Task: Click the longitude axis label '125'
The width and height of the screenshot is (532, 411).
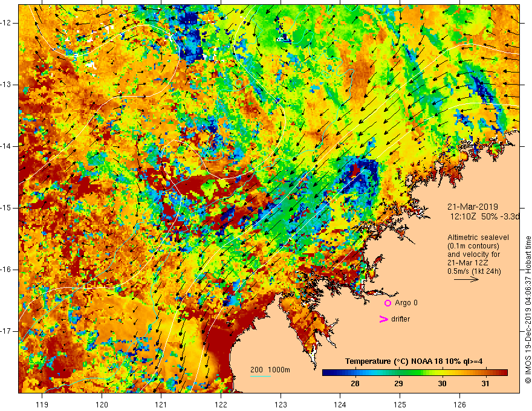Action: 400,404
